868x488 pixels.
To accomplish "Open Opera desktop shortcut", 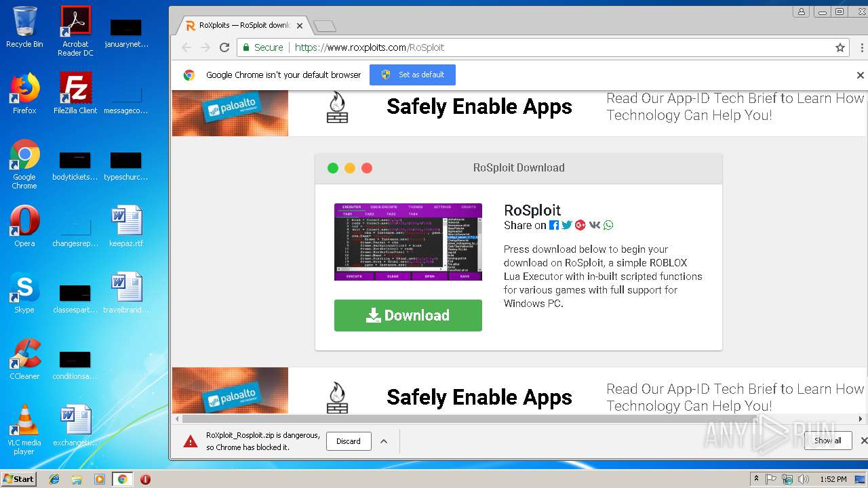I will pos(24,226).
